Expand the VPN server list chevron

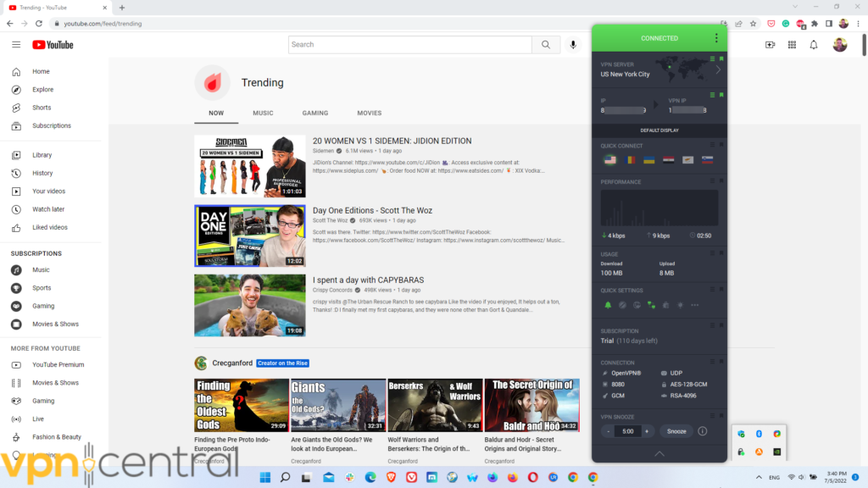(718, 69)
